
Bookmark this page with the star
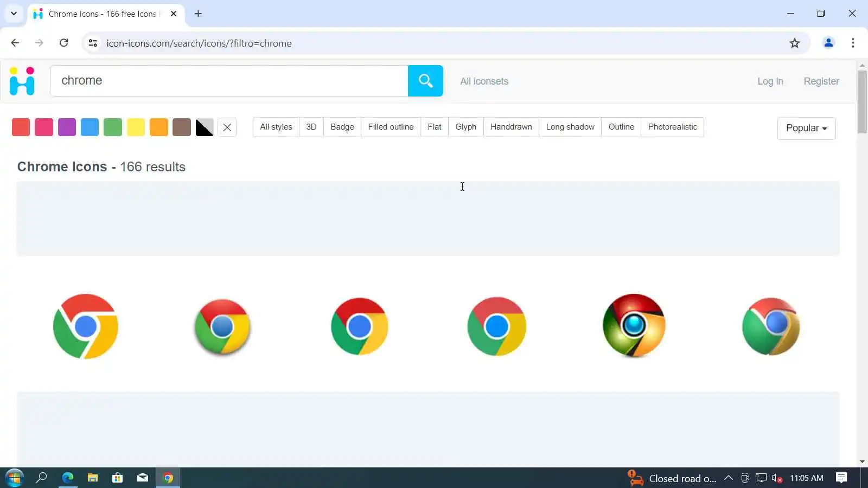point(795,43)
